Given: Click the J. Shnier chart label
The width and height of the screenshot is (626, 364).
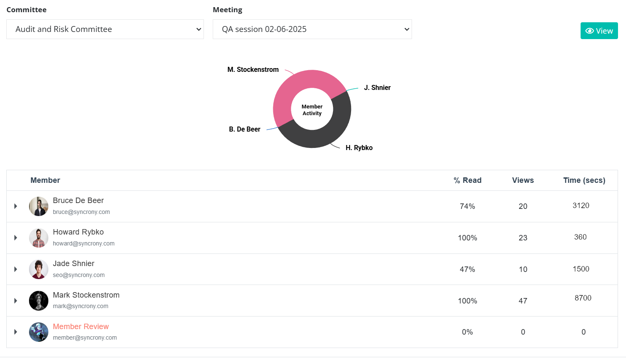Looking at the screenshot, I should 377,87.
